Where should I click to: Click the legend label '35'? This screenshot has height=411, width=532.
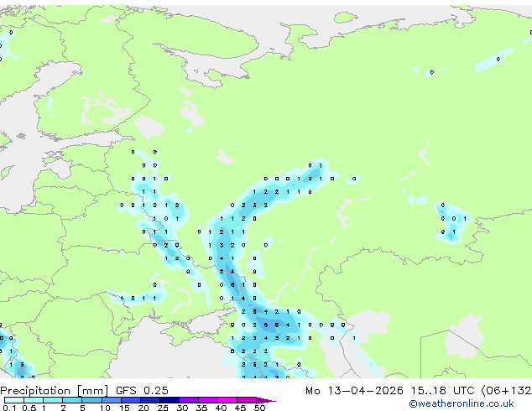coord(201,408)
